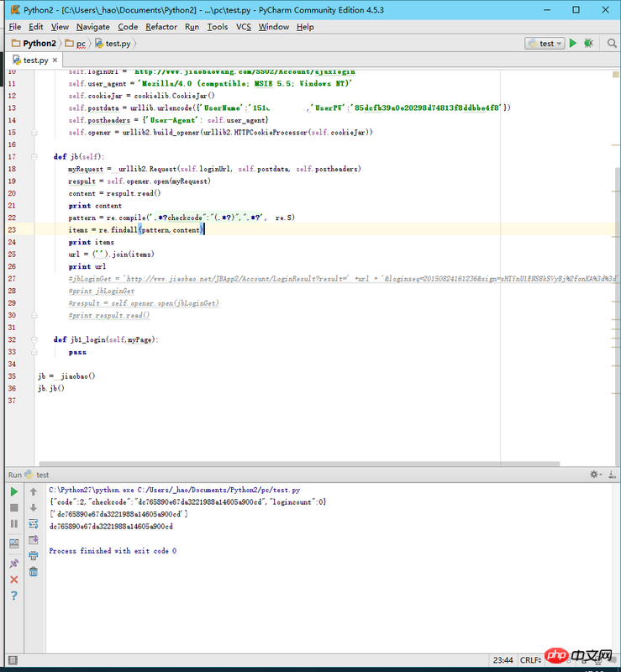Close the Run panel with the red X

tap(13, 580)
